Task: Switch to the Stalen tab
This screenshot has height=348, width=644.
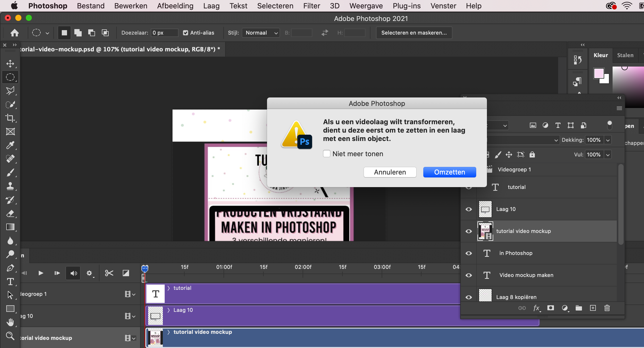Action: point(625,55)
